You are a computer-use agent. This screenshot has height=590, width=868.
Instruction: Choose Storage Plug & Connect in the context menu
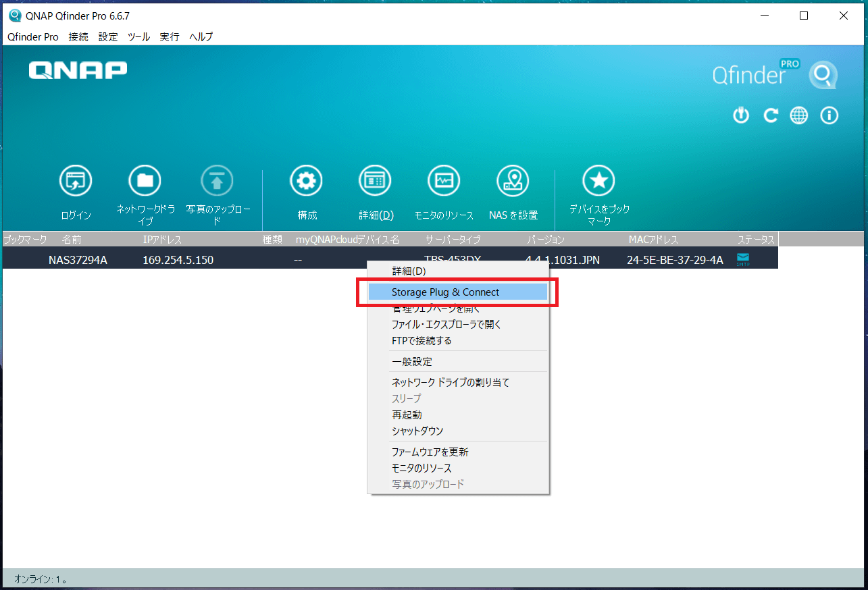tap(458, 292)
